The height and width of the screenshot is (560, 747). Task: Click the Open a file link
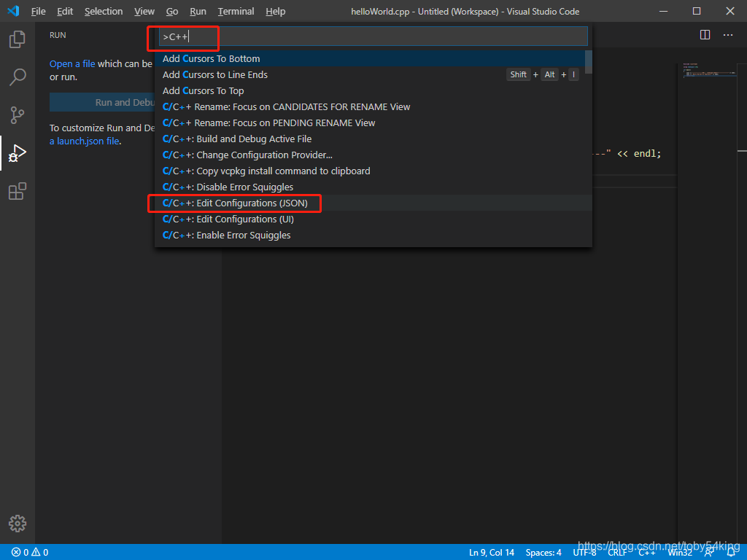pos(72,64)
